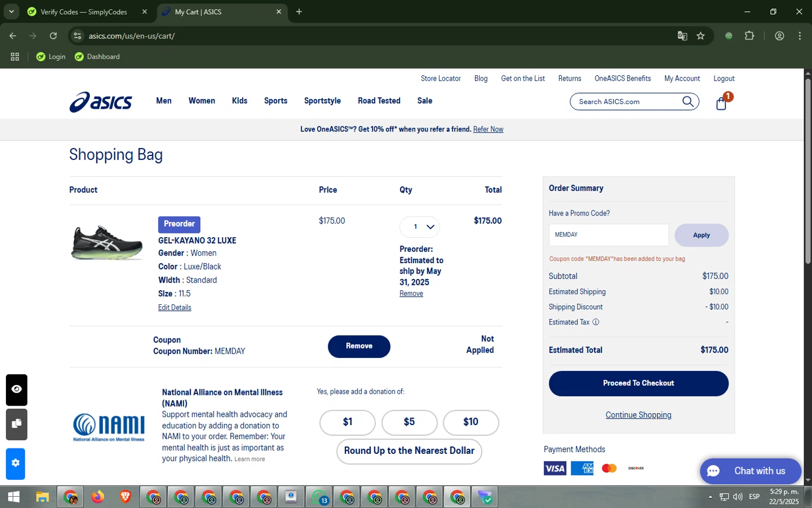Open My Account
Viewport: 812px width, 508px height.
tap(682, 79)
